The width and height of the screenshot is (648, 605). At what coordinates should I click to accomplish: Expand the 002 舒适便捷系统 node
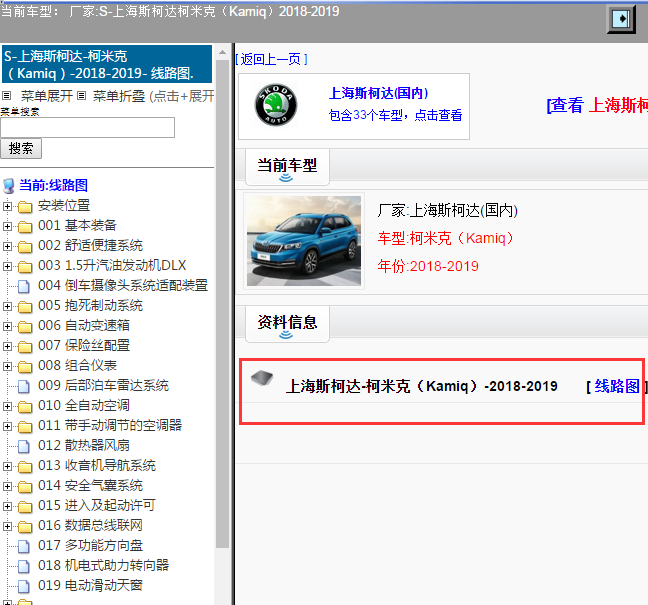click(7, 246)
